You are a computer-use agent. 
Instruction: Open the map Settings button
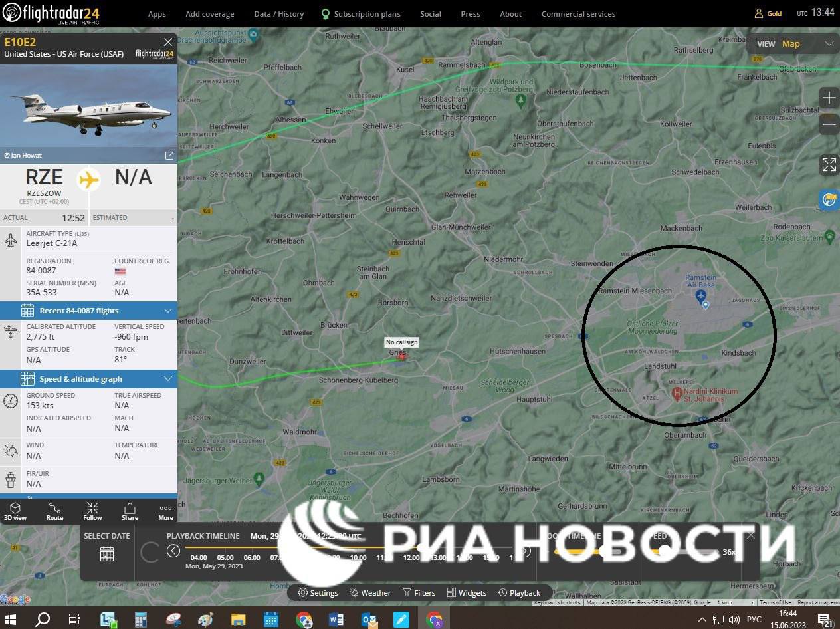tap(318, 593)
